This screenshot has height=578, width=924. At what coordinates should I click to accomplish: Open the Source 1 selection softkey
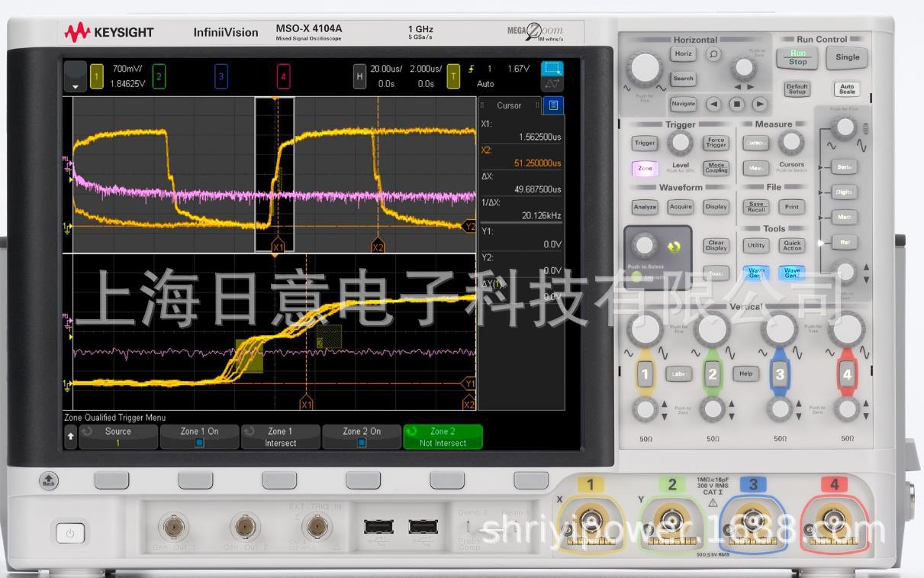click(118, 435)
